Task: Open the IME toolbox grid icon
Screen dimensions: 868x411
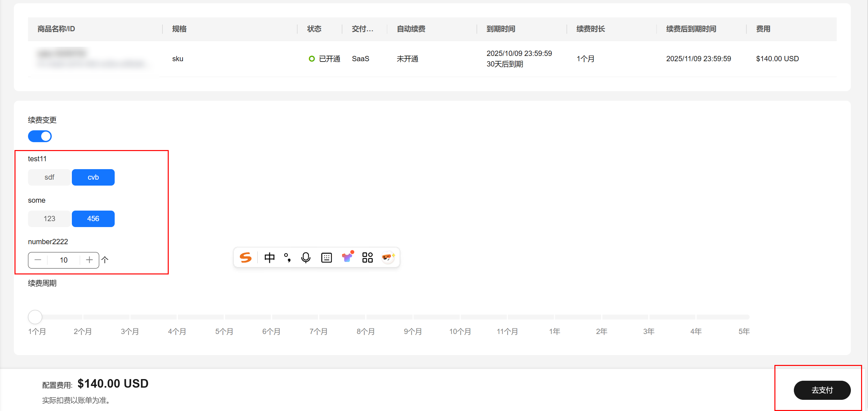Action: pos(367,258)
